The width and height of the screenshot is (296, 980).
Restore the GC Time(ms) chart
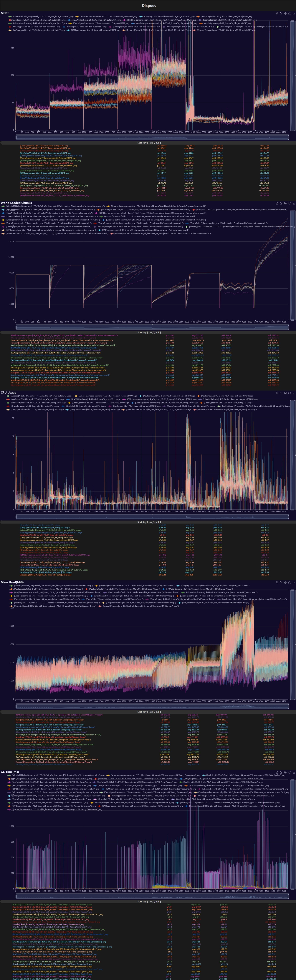pyautogui.click(x=290, y=772)
